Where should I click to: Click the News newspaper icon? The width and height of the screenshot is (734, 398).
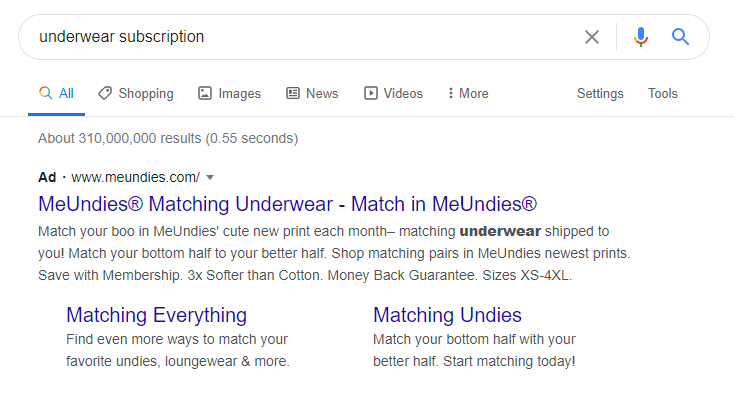tap(293, 93)
